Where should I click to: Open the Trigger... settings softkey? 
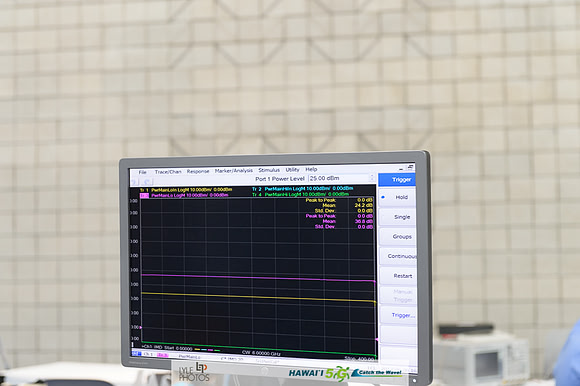click(x=399, y=315)
